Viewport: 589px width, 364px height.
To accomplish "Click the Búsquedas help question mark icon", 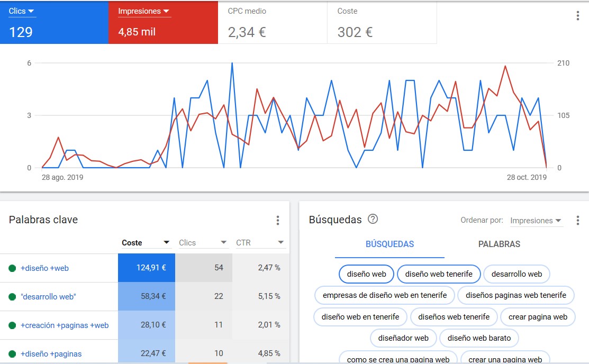I will (x=373, y=219).
